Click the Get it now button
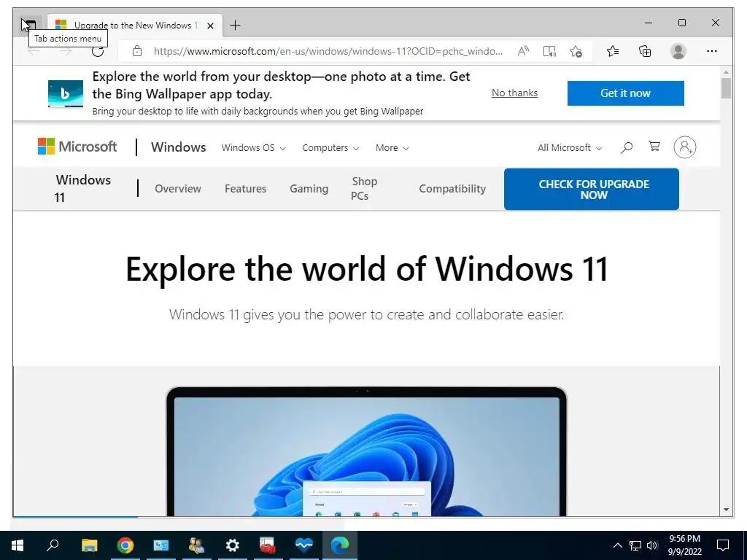Screen dimensions: 747x560 tap(625, 93)
